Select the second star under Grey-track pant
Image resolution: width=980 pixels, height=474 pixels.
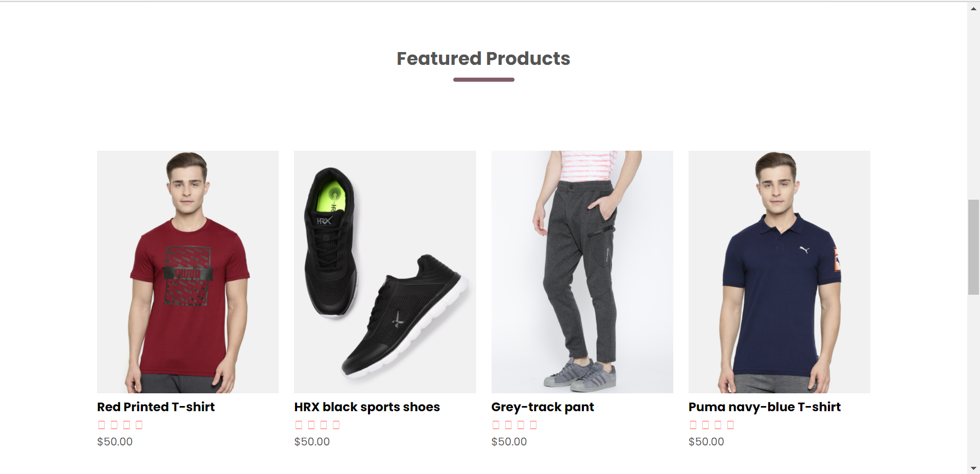pos(507,424)
